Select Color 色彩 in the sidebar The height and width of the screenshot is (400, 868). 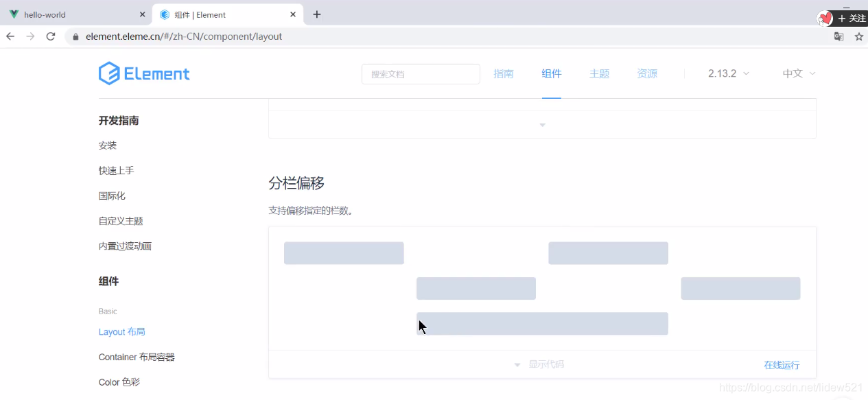[x=119, y=382]
